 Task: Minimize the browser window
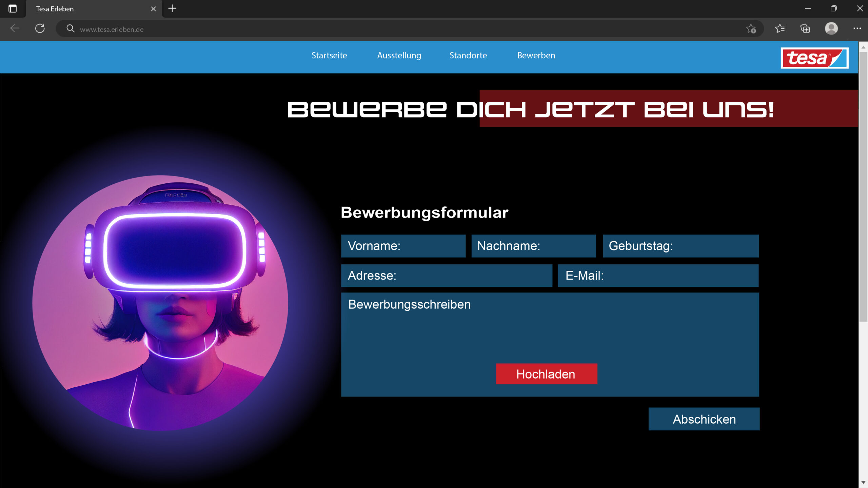click(x=808, y=8)
